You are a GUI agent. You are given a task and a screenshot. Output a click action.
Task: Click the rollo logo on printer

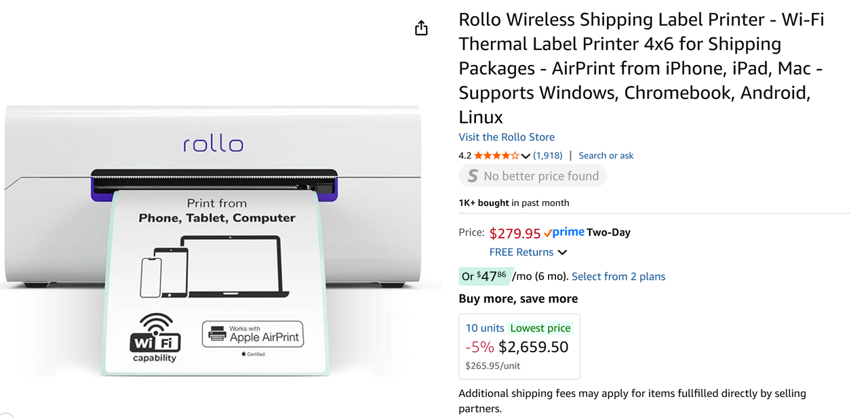(x=213, y=144)
